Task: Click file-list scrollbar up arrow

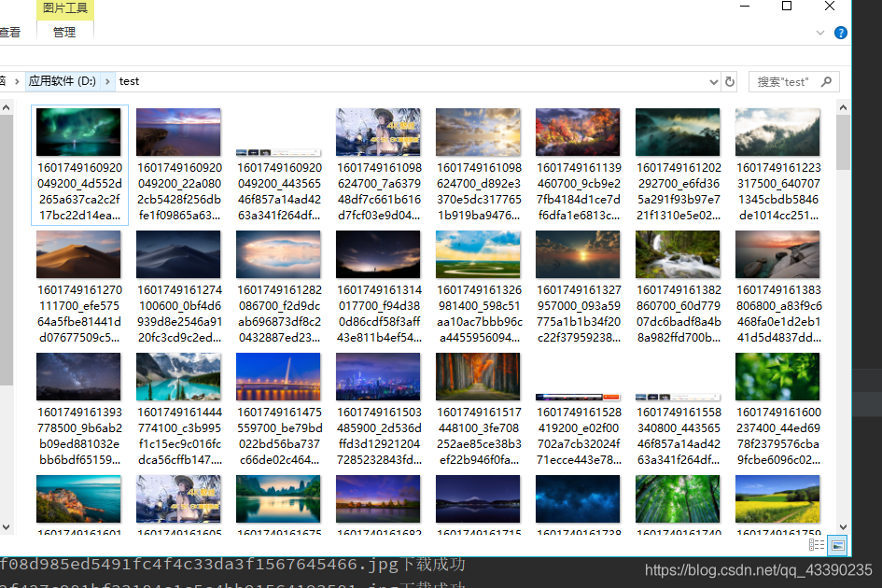Action: [x=843, y=107]
